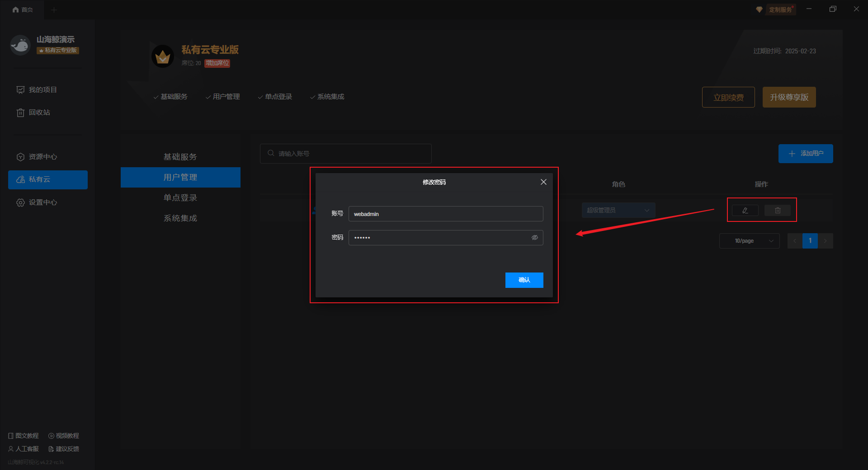This screenshot has width=868, height=470.
Task: Contact 人工客服 support
Action: tap(24, 449)
